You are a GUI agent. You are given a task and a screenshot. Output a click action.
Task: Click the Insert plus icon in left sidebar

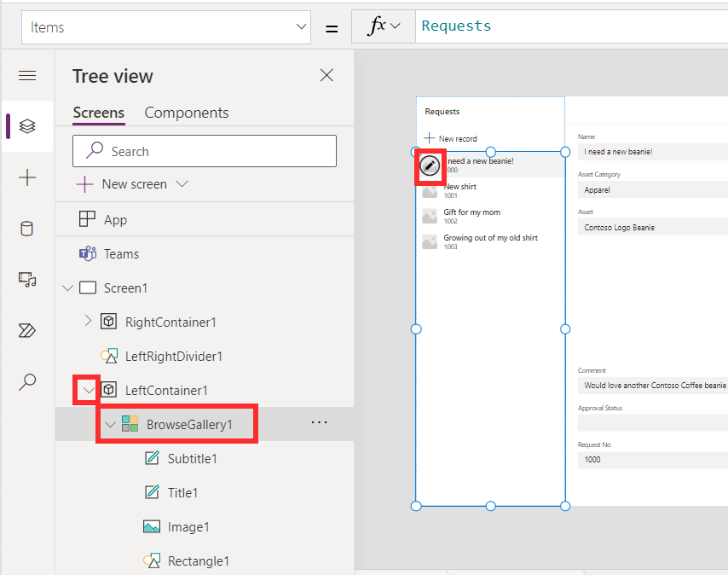click(27, 177)
